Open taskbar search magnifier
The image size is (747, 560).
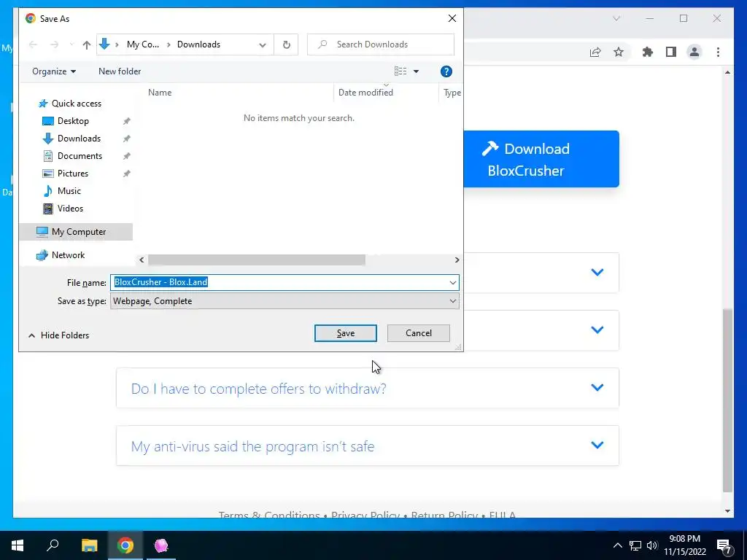53,545
